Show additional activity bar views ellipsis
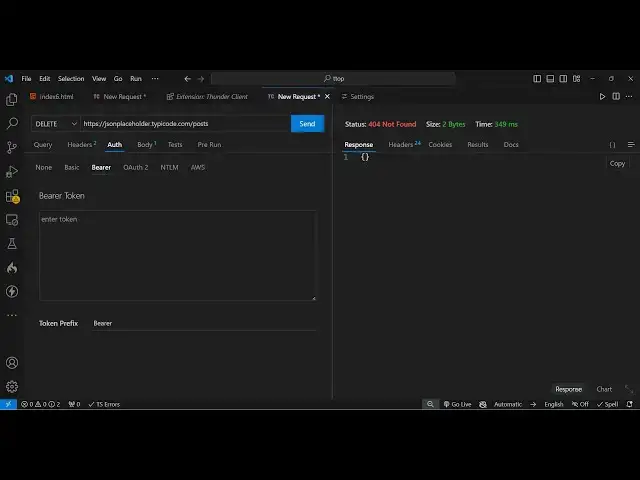Screen dimensions: 640x480 (x=12, y=315)
